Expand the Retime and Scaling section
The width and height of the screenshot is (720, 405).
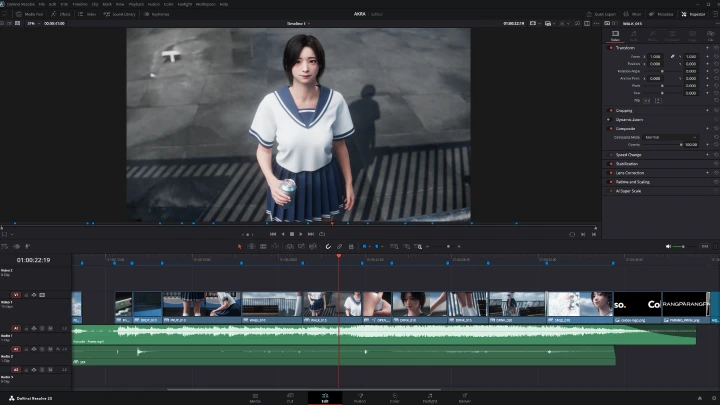(632, 182)
